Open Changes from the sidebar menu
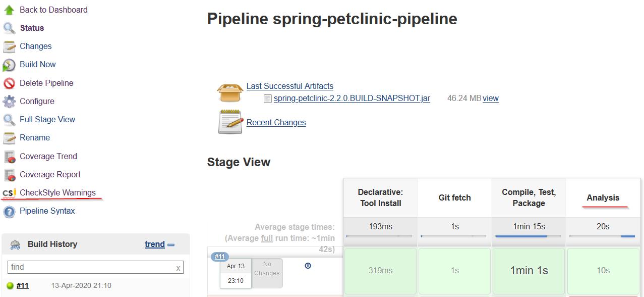This screenshot has height=297, width=644. click(35, 46)
